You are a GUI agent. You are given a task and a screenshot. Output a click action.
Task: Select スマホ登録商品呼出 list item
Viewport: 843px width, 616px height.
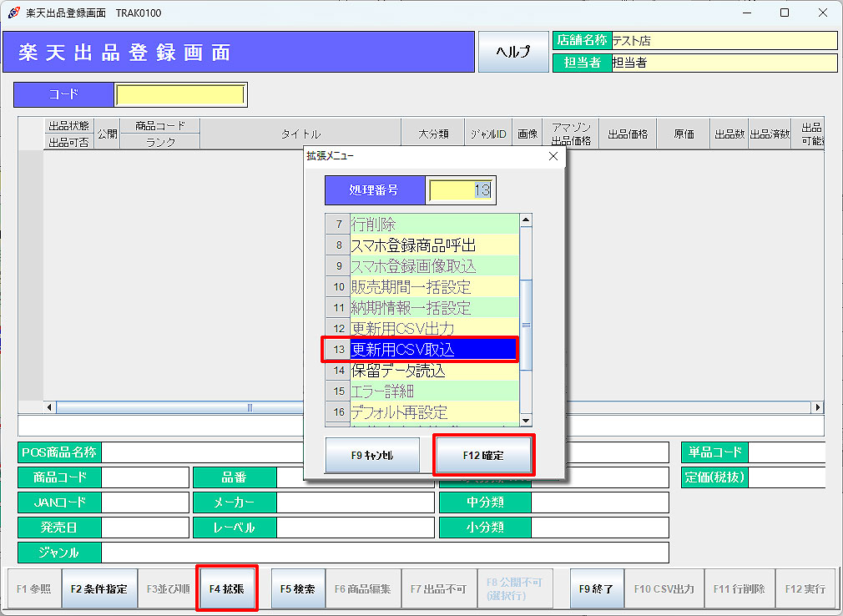point(434,245)
